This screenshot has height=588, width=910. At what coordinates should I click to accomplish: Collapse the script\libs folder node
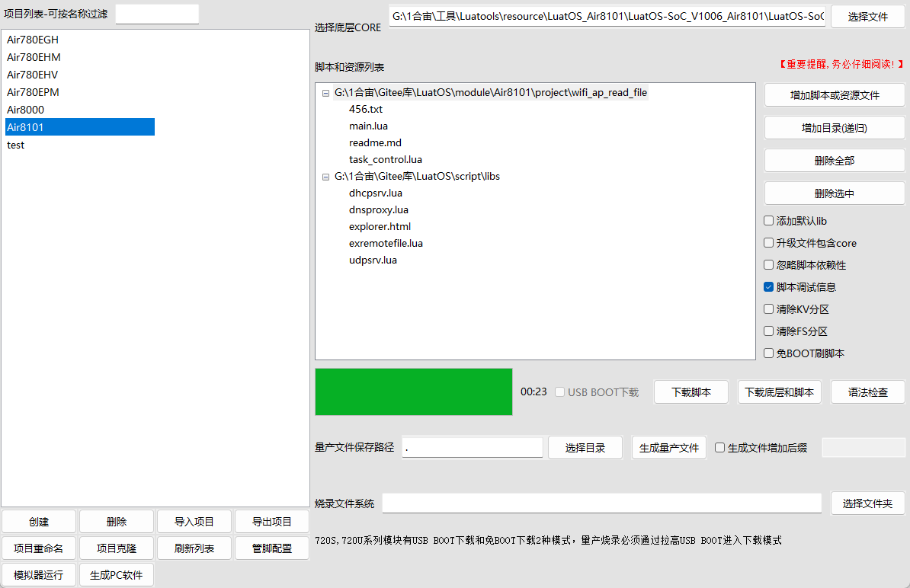[325, 177]
